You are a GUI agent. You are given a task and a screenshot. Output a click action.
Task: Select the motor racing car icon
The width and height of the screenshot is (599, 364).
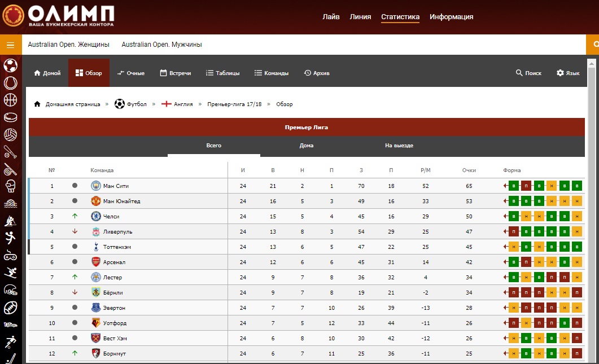coord(10,324)
